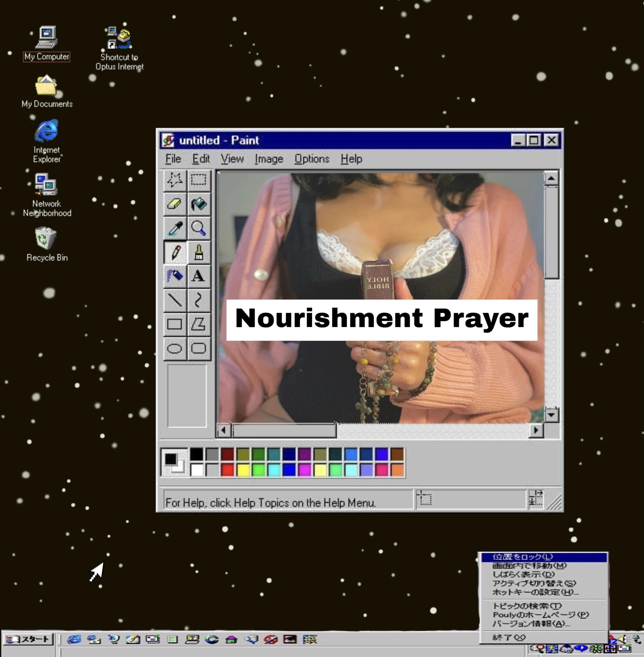Open the Options menu in Paint
Image resolution: width=644 pixels, height=657 pixels.
(312, 159)
